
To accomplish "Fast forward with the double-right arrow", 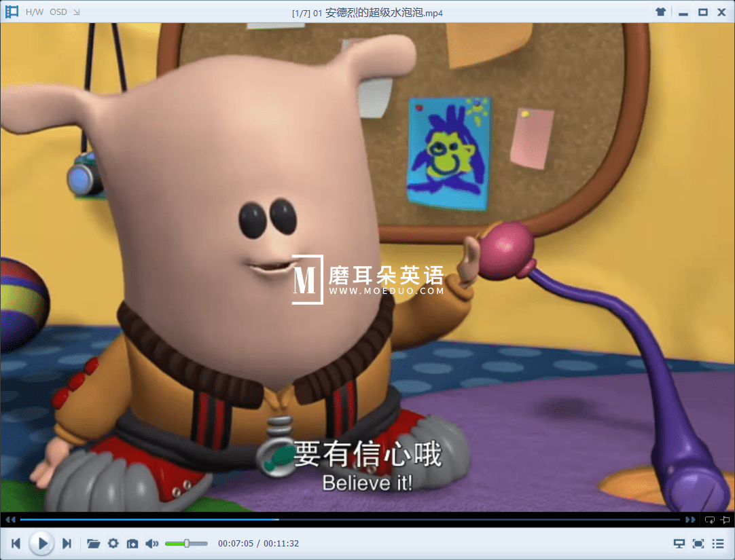I will click(x=690, y=519).
